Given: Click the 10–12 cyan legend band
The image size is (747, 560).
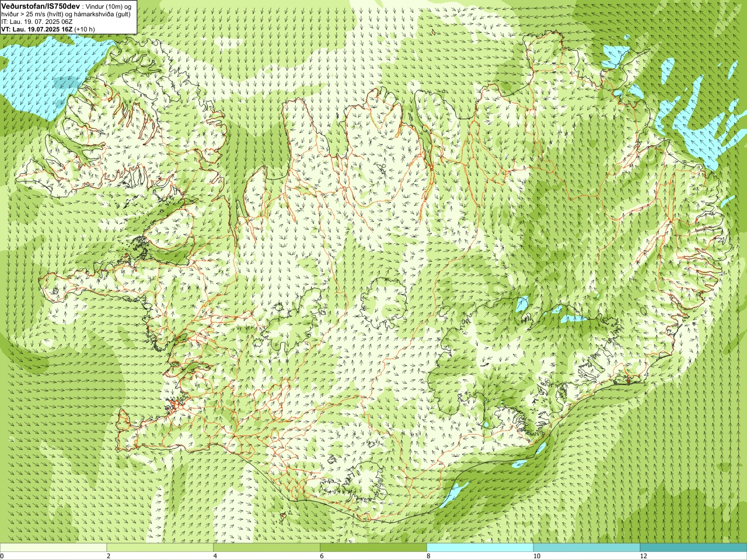Looking at the screenshot, I should tap(587, 548).
